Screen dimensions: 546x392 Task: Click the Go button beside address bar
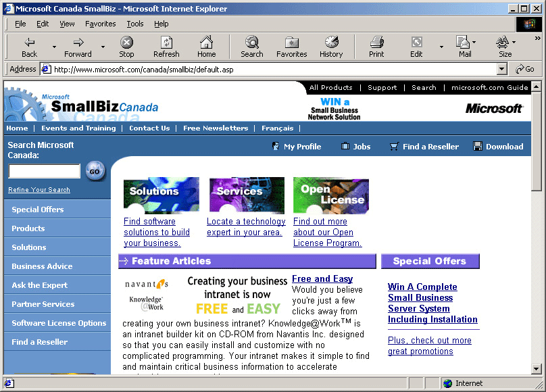coord(525,69)
